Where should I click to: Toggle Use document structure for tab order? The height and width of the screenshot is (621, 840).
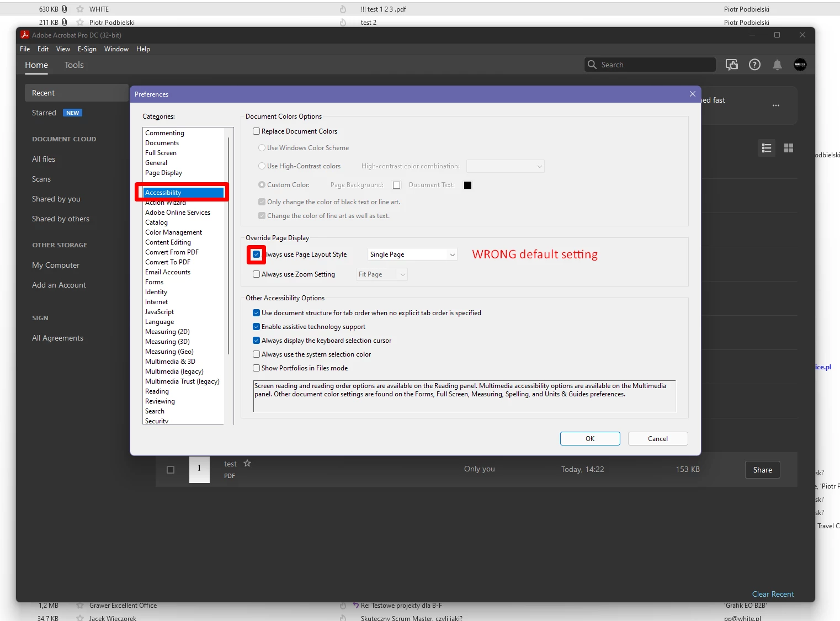(x=256, y=313)
